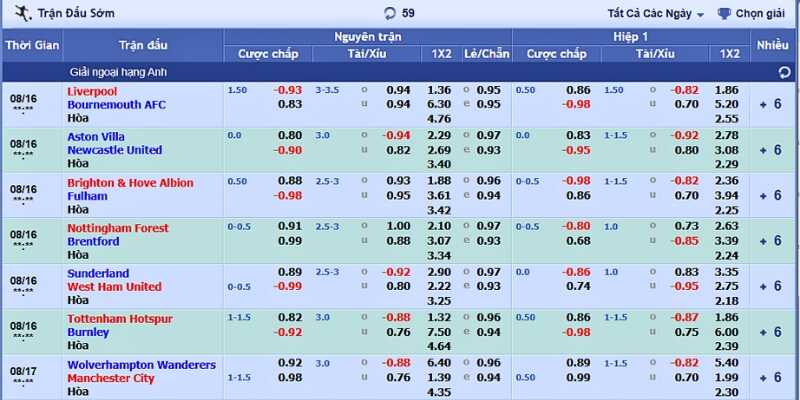Pick Liverpool draw odds 4.76
The width and height of the screenshot is (800, 400).
439,119
